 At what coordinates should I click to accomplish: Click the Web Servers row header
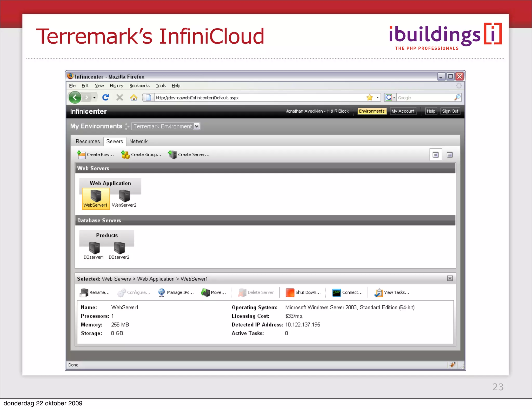pos(265,168)
